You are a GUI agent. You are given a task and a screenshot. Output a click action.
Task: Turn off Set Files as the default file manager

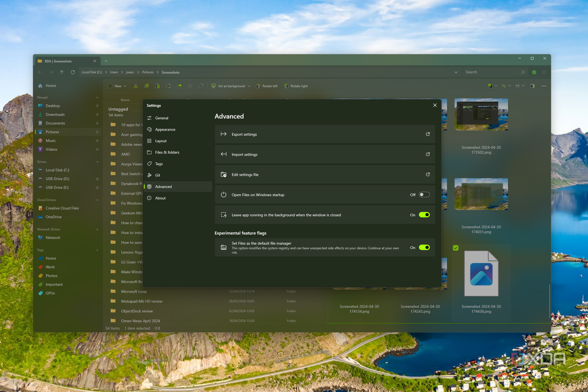coord(424,247)
